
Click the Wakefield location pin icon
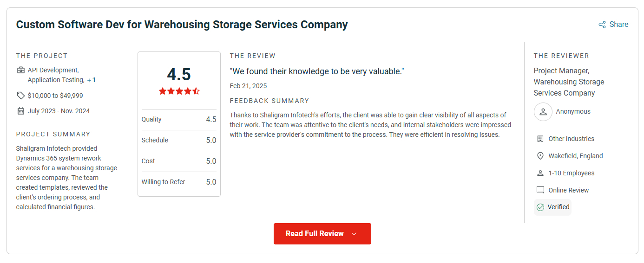[540, 156]
